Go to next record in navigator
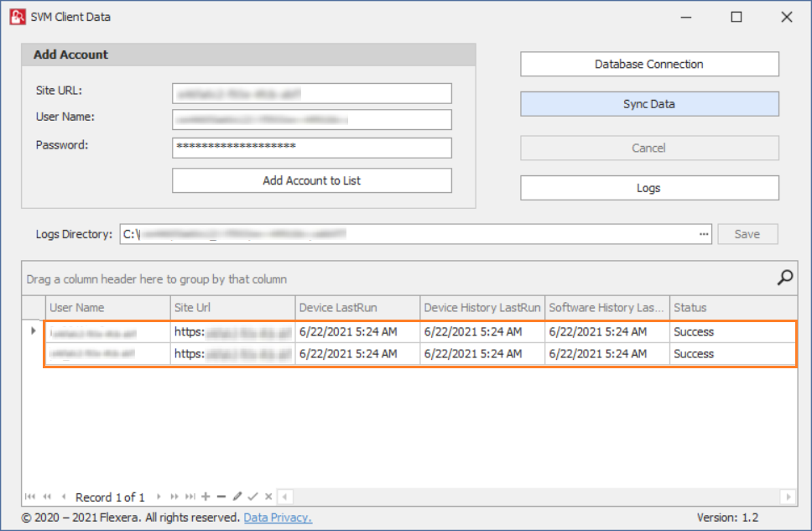The height and width of the screenshot is (531, 812). 158,497
